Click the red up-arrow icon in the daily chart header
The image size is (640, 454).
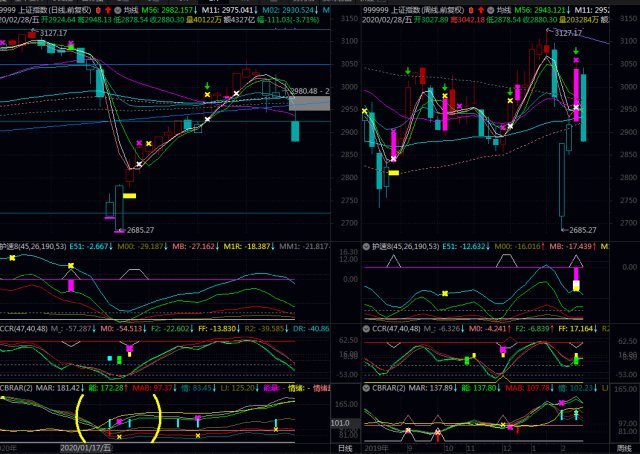(x=108, y=10)
